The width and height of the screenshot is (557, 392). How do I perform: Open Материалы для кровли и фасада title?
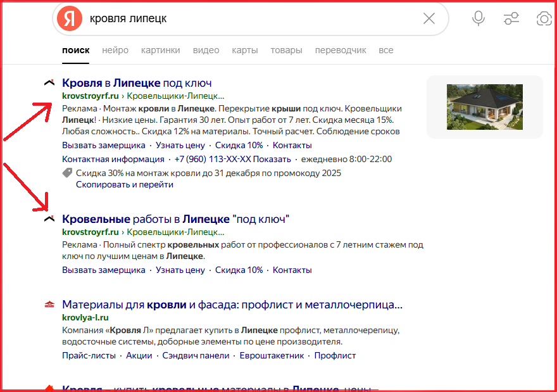click(x=232, y=305)
